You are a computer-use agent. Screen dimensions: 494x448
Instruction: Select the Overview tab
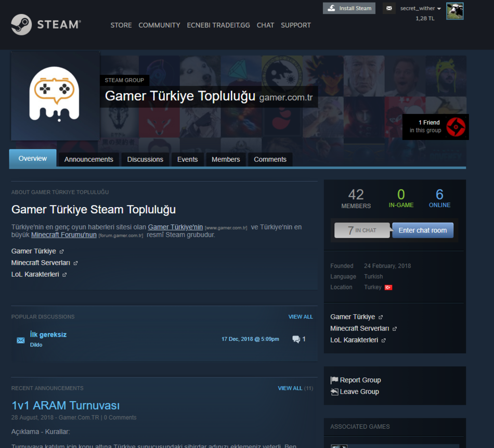point(33,159)
